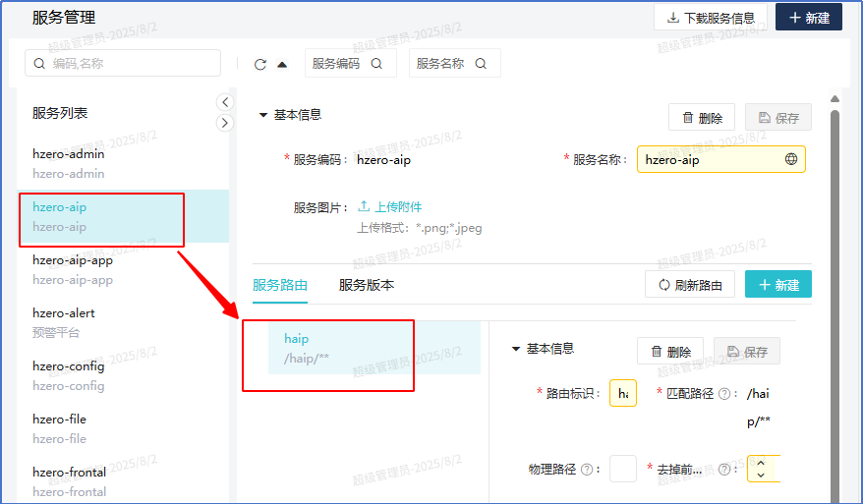Collapse the top 基本信息 section
This screenshot has width=863, height=504.
[x=263, y=115]
